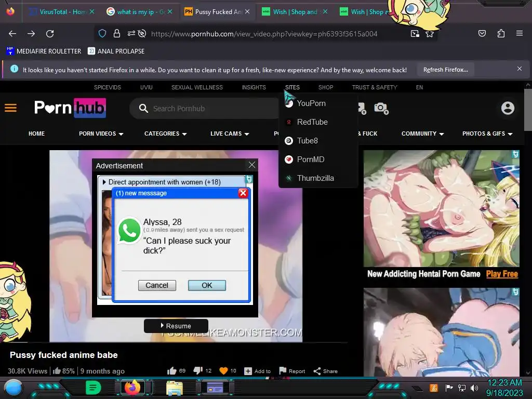Click the Play Free ad link
Screen dimensions: 532x399
coord(502,274)
